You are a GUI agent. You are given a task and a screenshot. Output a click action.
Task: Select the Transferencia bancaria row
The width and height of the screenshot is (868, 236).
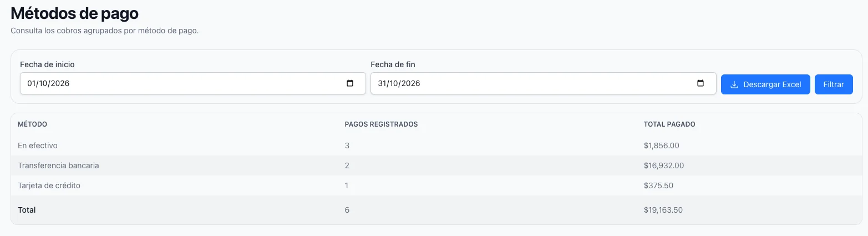coord(436,165)
